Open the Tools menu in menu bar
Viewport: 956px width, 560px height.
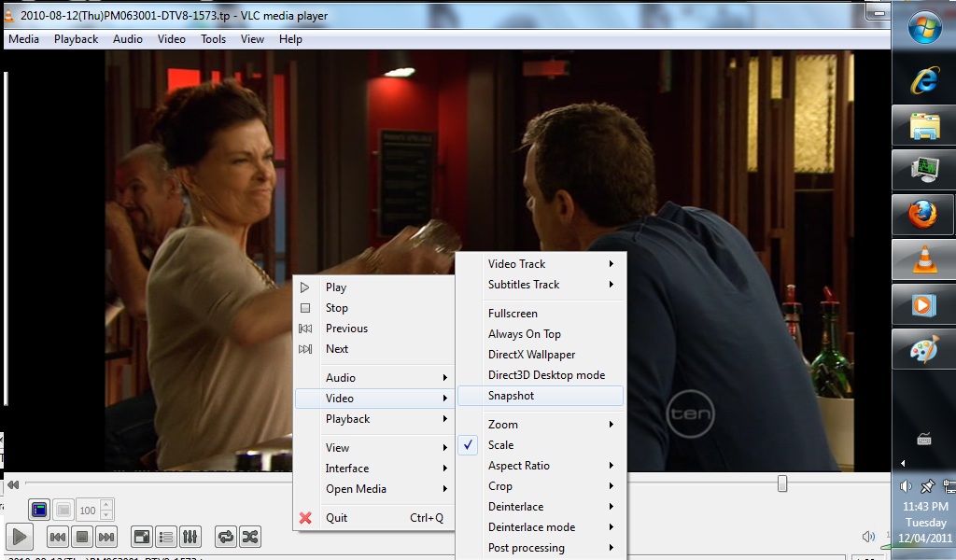(x=213, y=39)
